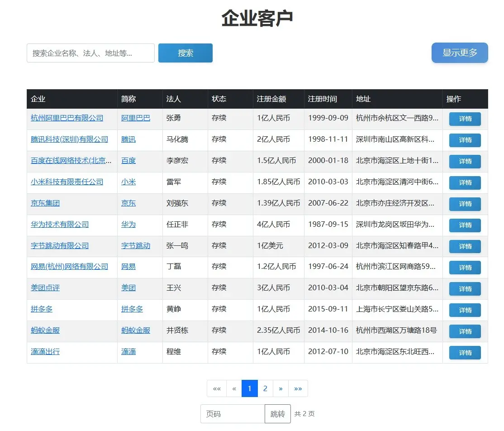Open details for the 井贤栋 row
This screenshot has height=431, width=504.
click(x=465, y=331)
